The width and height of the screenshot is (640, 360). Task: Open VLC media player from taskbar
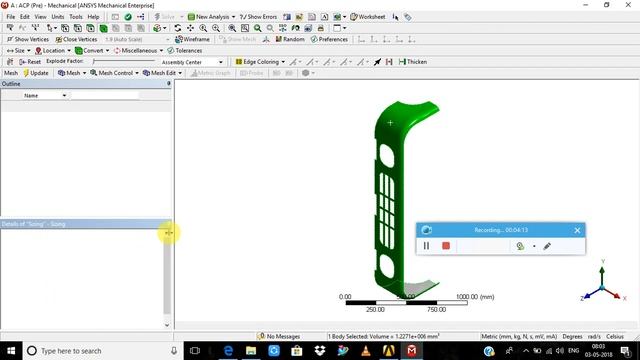click(x=366, y=351)
